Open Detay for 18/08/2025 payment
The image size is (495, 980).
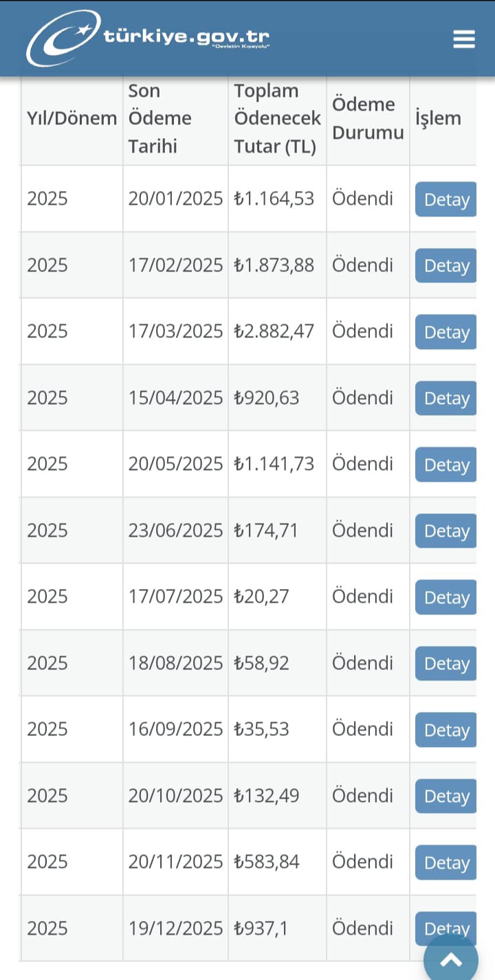point(446,664)
